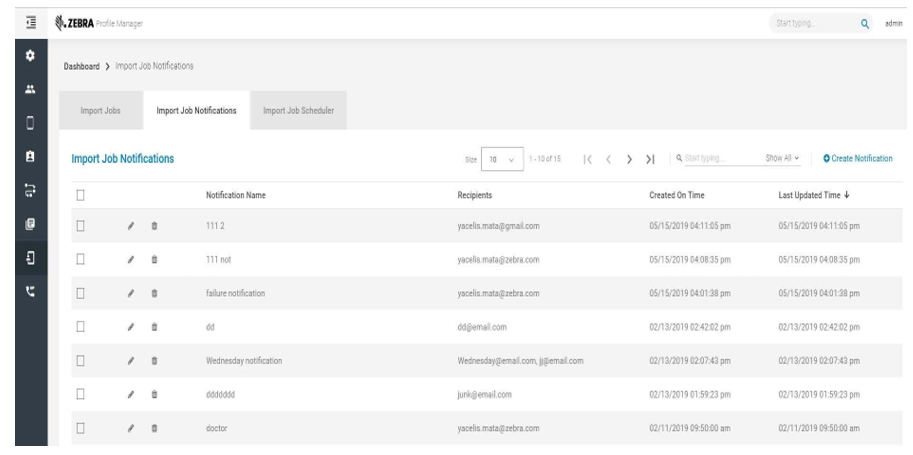Click trash icon for 'doctor' notification
The width and height of the screenshot is (913, 455).
click(x=154, y=428)
